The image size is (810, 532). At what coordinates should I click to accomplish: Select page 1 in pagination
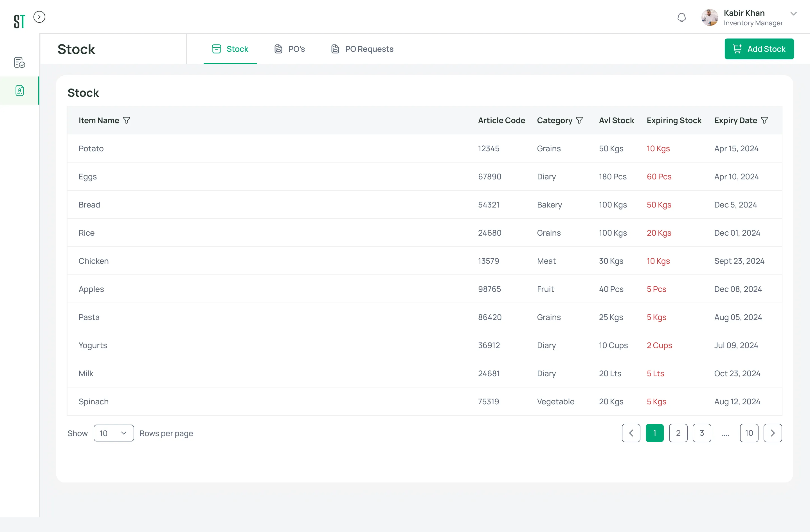click(x=654, y=433)
